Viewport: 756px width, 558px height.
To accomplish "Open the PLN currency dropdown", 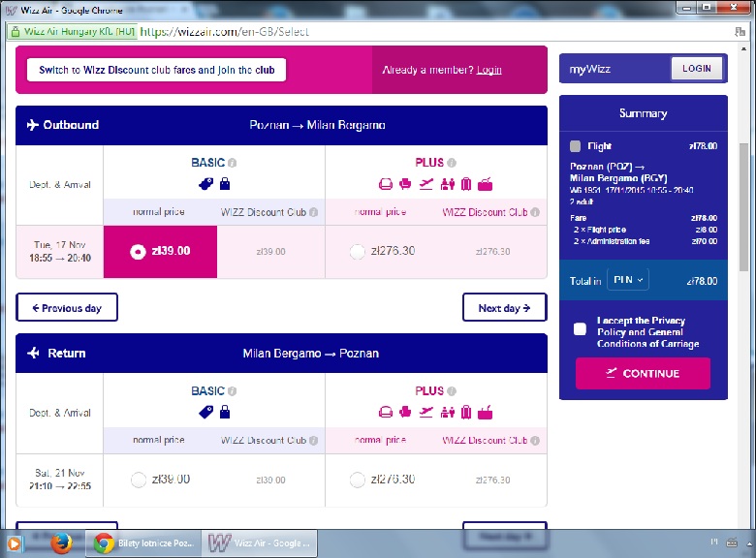I will pos(628,280).
